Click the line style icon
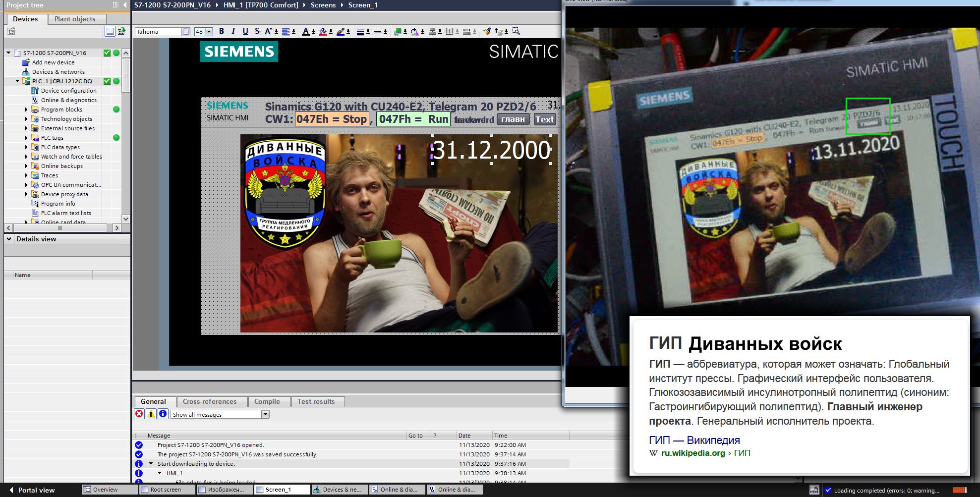The image size is (980, 497). (x=378, y=31)
